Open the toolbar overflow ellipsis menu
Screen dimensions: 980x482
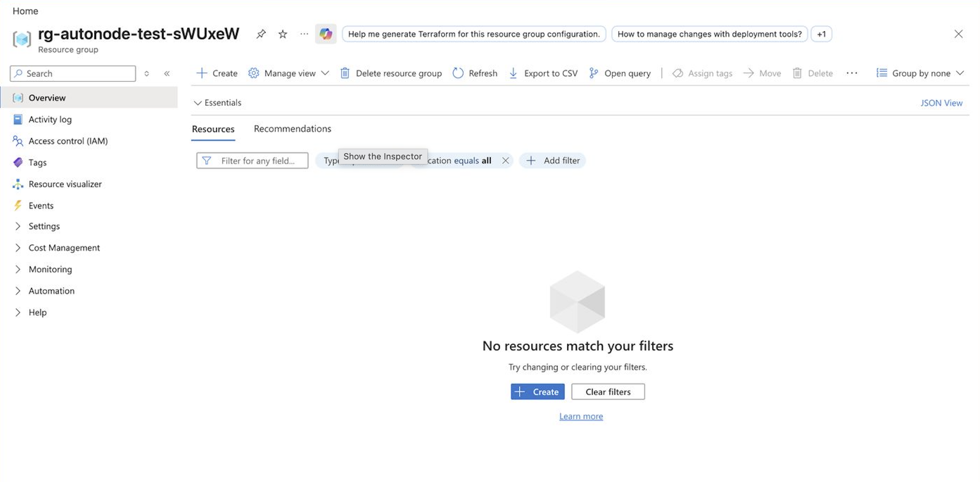[x=852, y=73]
